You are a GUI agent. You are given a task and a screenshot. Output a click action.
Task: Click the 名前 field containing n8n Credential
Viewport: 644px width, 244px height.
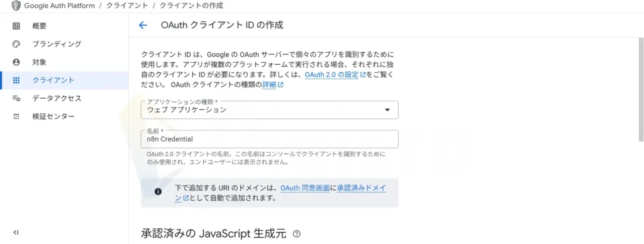coord(269,139)
